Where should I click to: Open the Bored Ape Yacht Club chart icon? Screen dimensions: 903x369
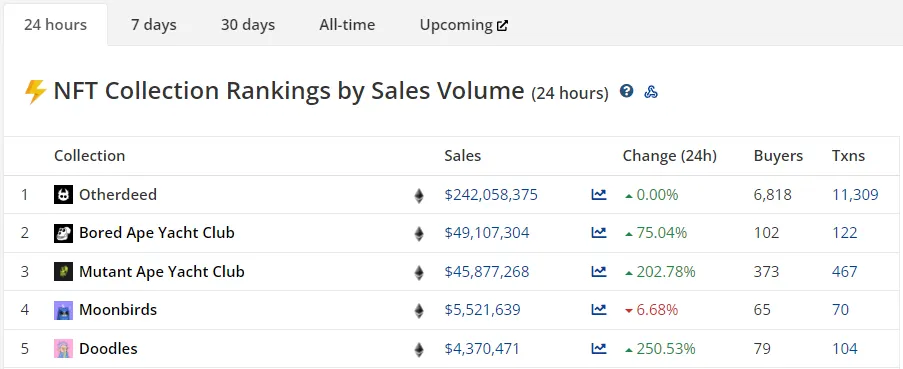599,233
